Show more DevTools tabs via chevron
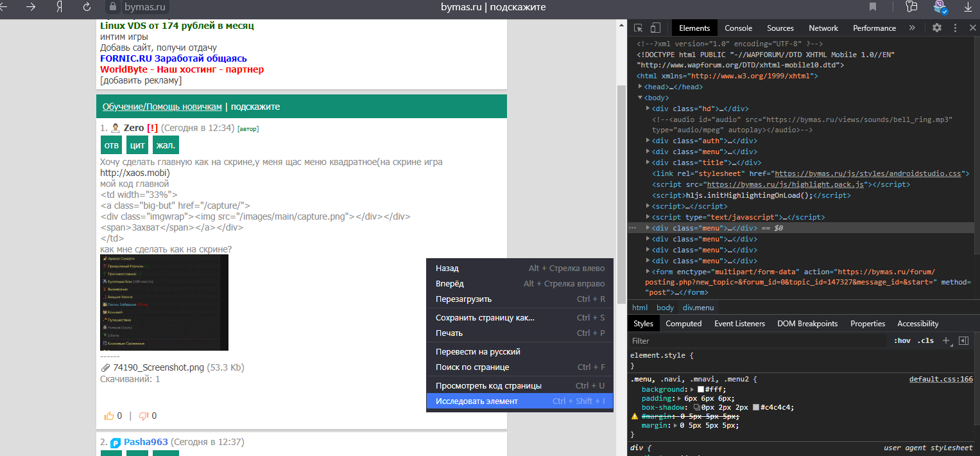This screenshot has height=456, width=980. pos(912,28)
